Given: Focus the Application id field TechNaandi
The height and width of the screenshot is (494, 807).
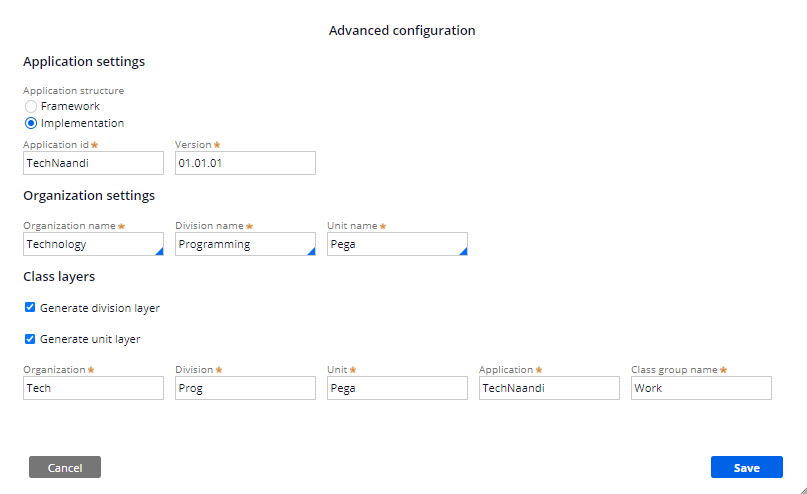Looking at the screenshot, I should 93,163.
